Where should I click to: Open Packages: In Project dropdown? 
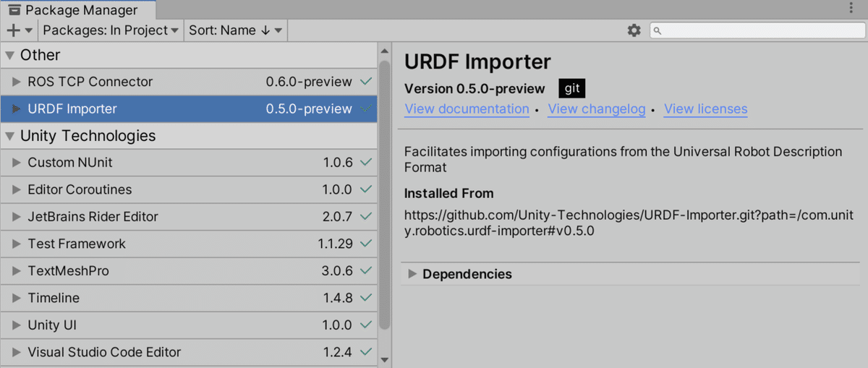111,30
